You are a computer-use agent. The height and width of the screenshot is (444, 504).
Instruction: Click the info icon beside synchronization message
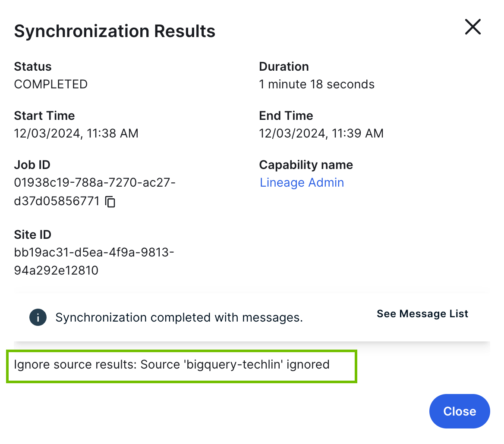pyautogui.click(x=38, y=318)
